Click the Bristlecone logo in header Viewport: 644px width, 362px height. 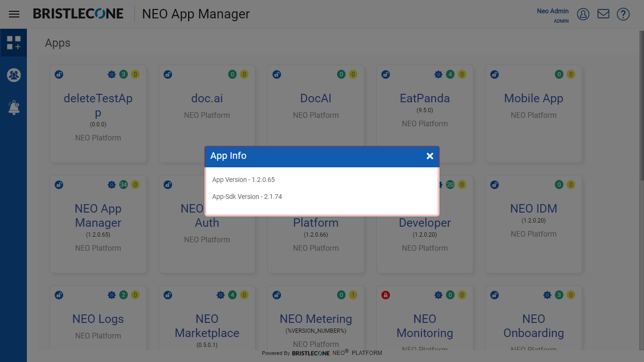point(78,14)
